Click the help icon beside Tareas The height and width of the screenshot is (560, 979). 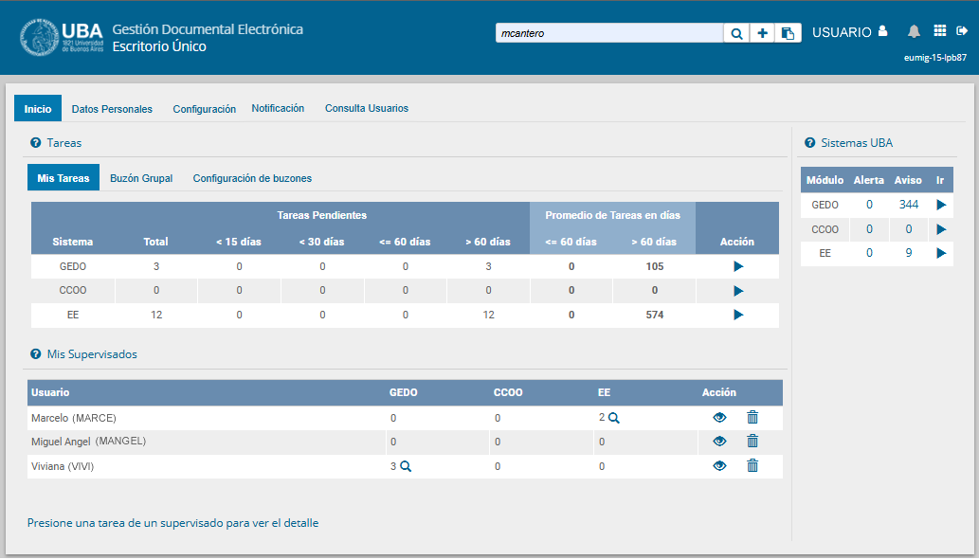(35, 143)
